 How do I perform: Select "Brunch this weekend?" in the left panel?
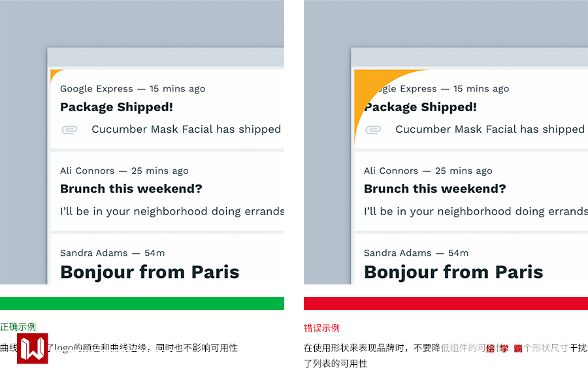[131, 189]
